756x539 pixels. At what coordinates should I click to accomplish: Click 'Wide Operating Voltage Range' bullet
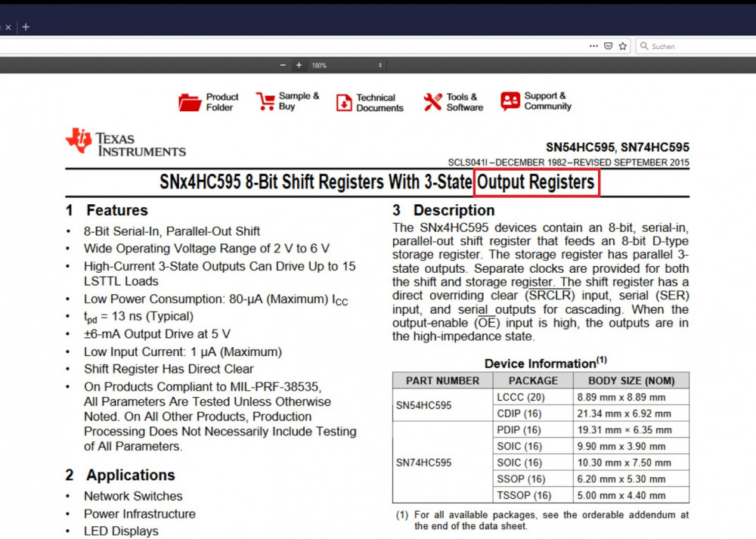[x=206, y=249]
